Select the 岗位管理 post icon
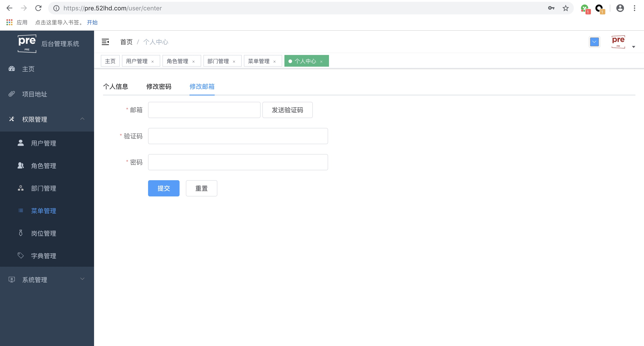Image resolution: width=644 pixels, height=346 pixels. tap(20, 233)
